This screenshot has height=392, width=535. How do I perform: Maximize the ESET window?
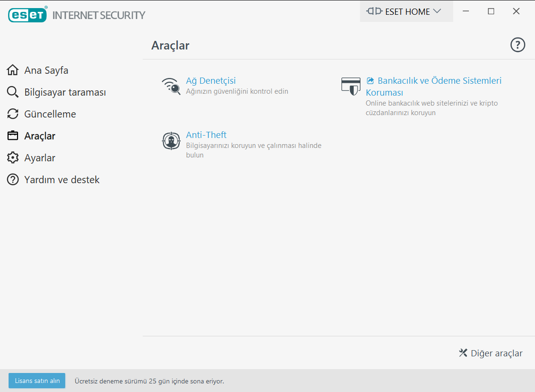coord(491,11)
